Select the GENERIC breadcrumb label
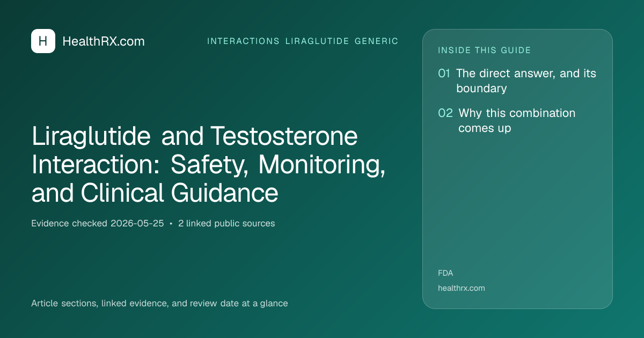Viewport: 644px width, 338px height. [377, 41]
